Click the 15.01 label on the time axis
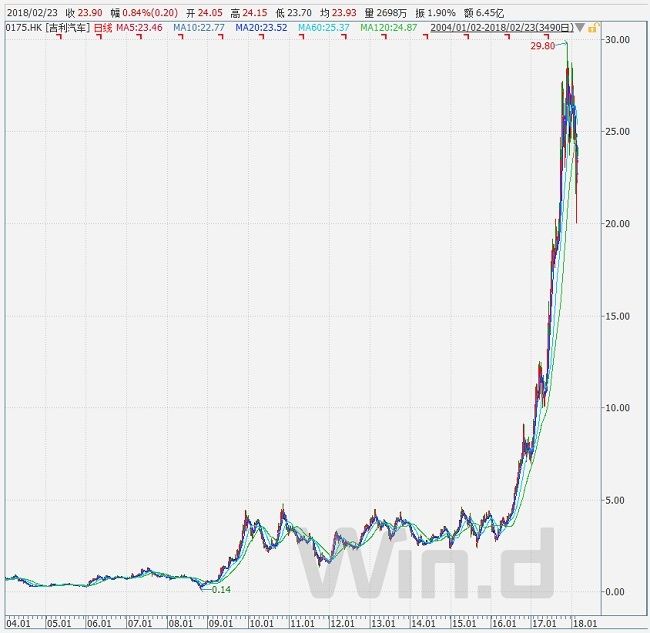This screenshot has height=633, width=650. pos(464,623)
